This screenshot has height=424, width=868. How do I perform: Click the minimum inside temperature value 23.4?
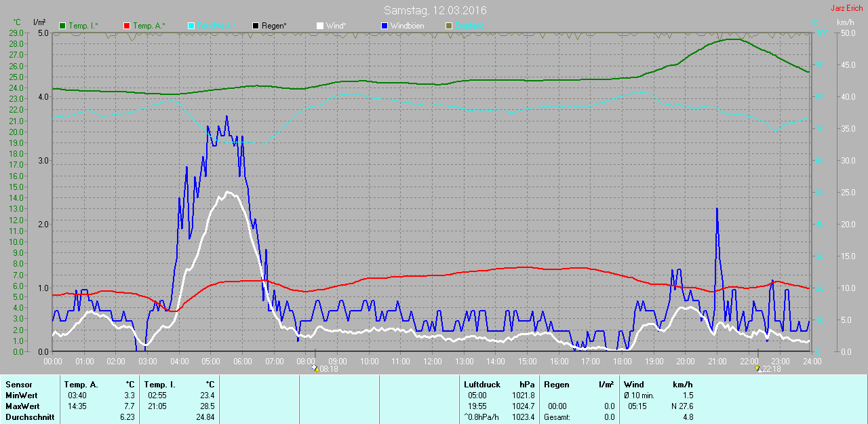[x=208, y=395]
